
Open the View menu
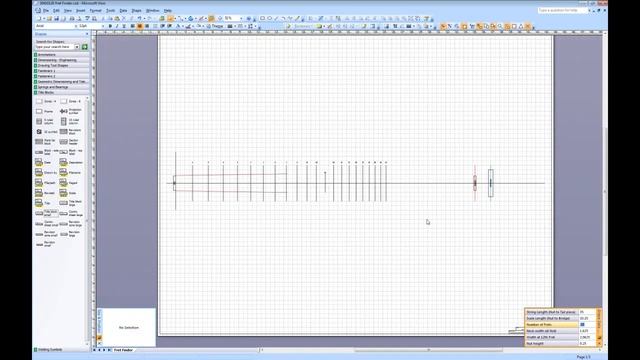coord(68,10)
